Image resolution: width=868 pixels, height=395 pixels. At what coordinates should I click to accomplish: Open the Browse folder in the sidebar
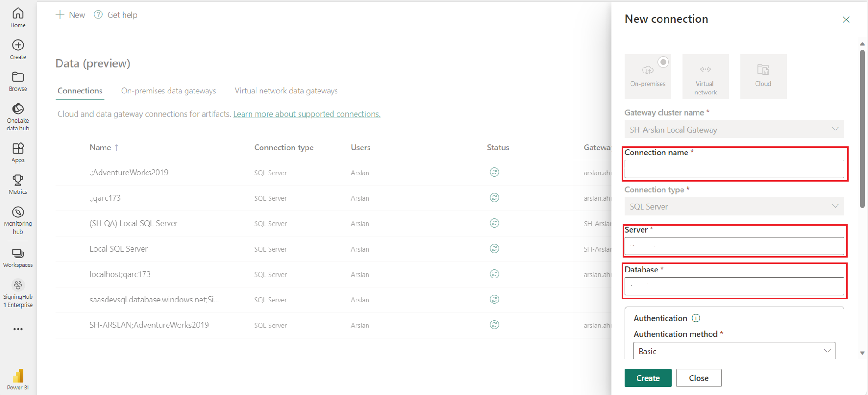18,81
